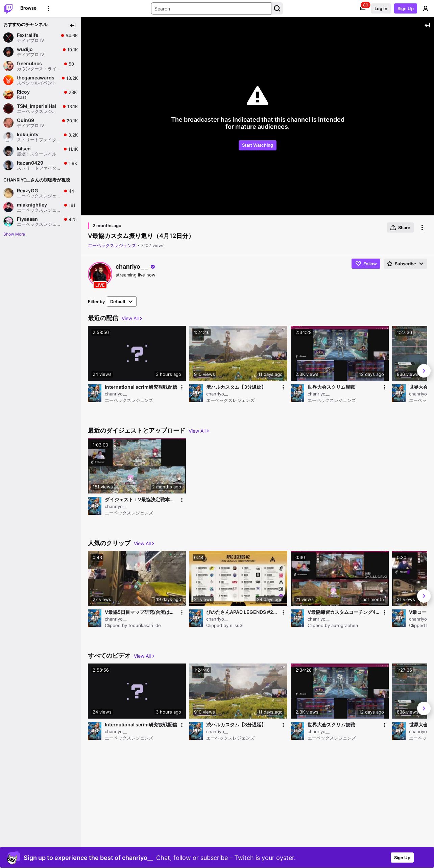Click the Log In button
This screenshot has height=868, width=434.
click(x=381, y=8)
